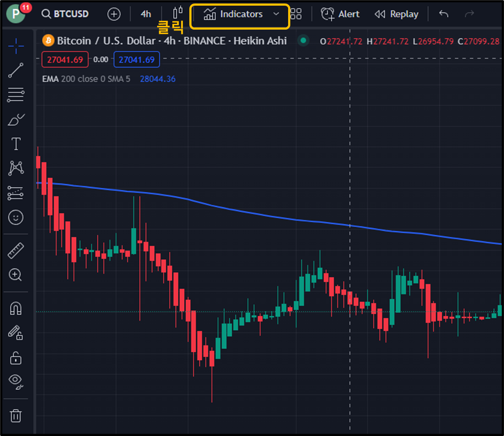504x436 pixels.
Task: Redo the last chart action
Action: point(469,14)
